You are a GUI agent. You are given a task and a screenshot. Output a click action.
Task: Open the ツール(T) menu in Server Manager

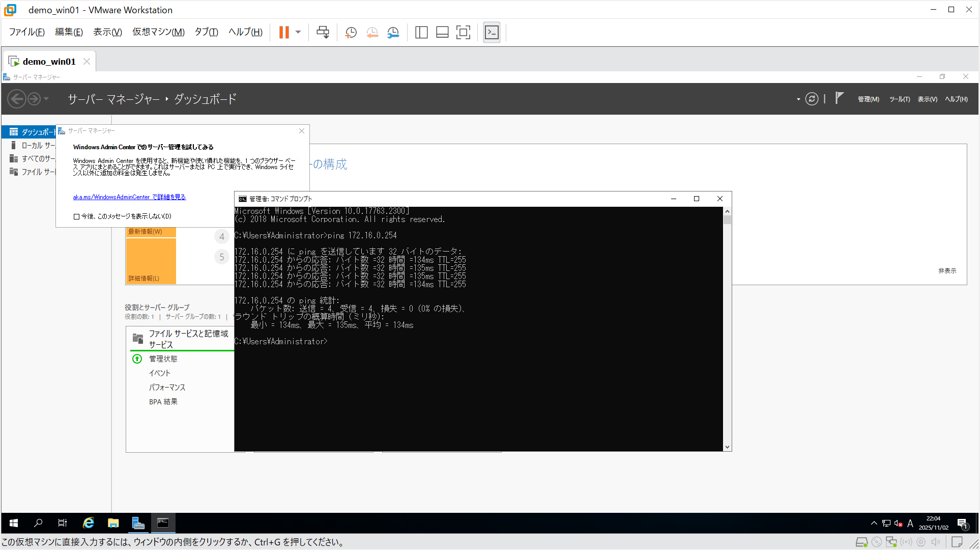(x=899, y=99)
